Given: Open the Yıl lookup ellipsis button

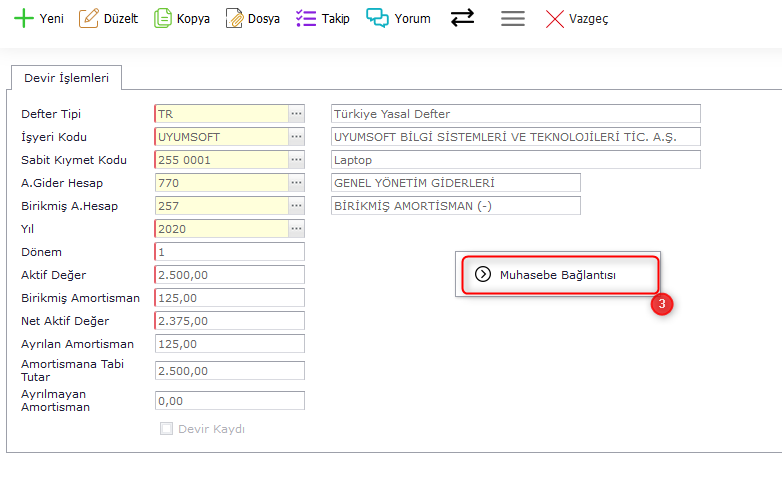Looking at the screenshot, I should point(296,229).
